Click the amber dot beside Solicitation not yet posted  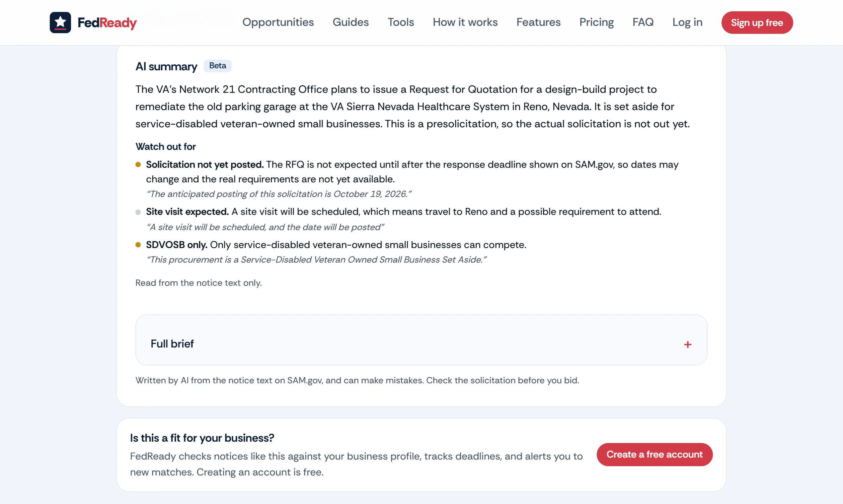point(138,165)
